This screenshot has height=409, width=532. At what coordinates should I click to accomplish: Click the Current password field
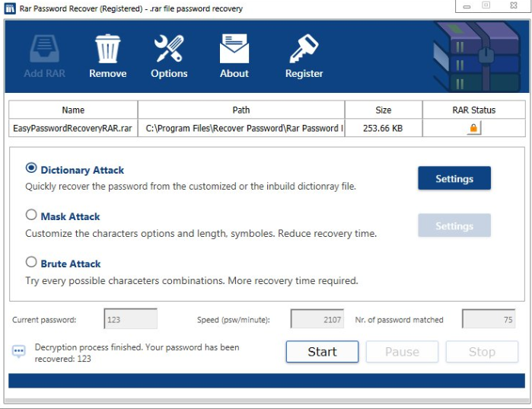click(131, 318)
